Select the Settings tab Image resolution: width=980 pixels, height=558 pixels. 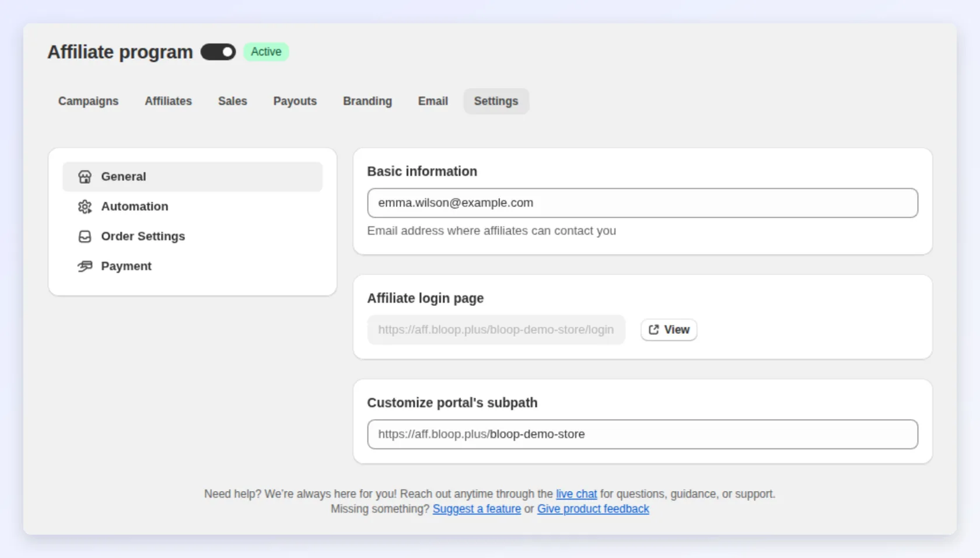496,101
